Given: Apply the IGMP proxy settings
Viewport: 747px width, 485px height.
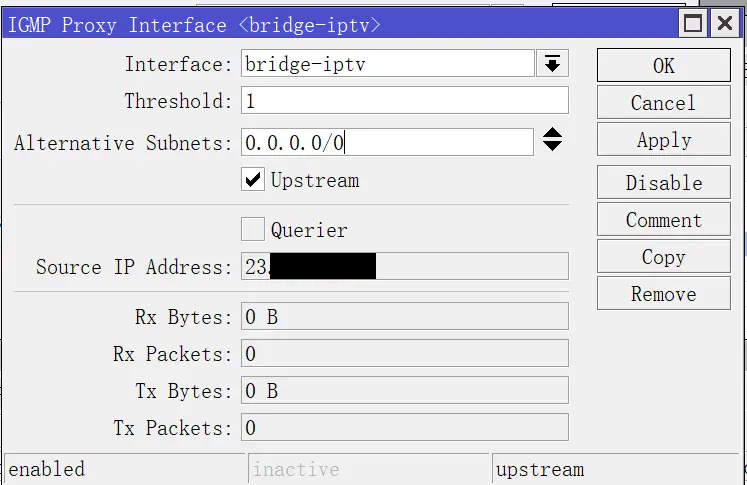Looking at the screenshot, I should tap(664, 139).
